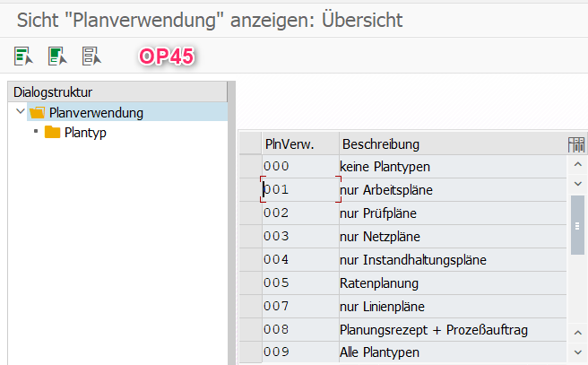Image resolution: width=588 pixels, height=365 pixels.
Task: Select the Plantyp tree item
Action: 86,133
